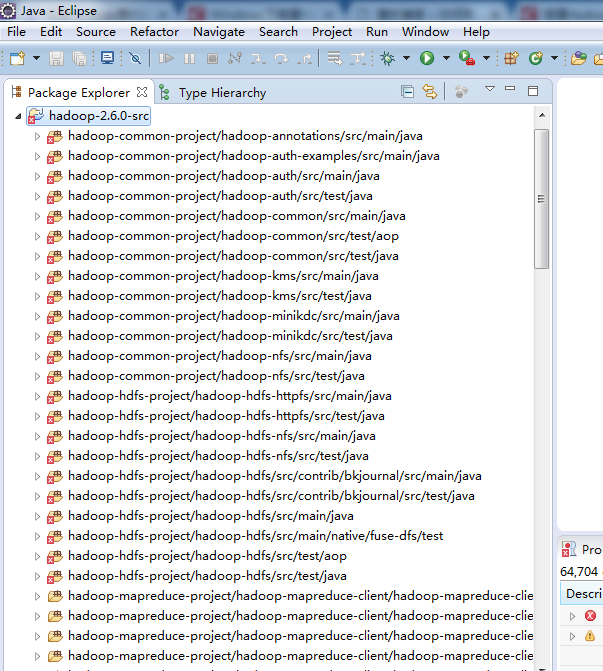Expand hadoop-kms/src/main/java source folder
The image size is (603, 671).
click(x=37, y=276)
